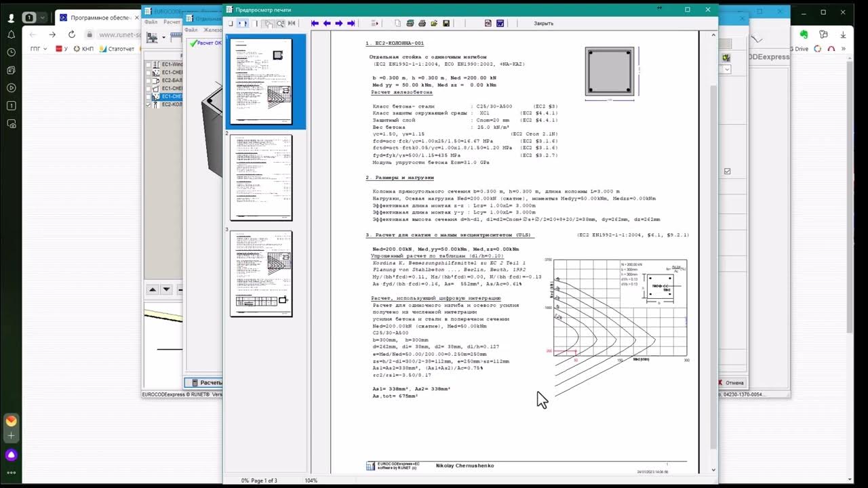Select two-page width view icon

pos(243,23)
